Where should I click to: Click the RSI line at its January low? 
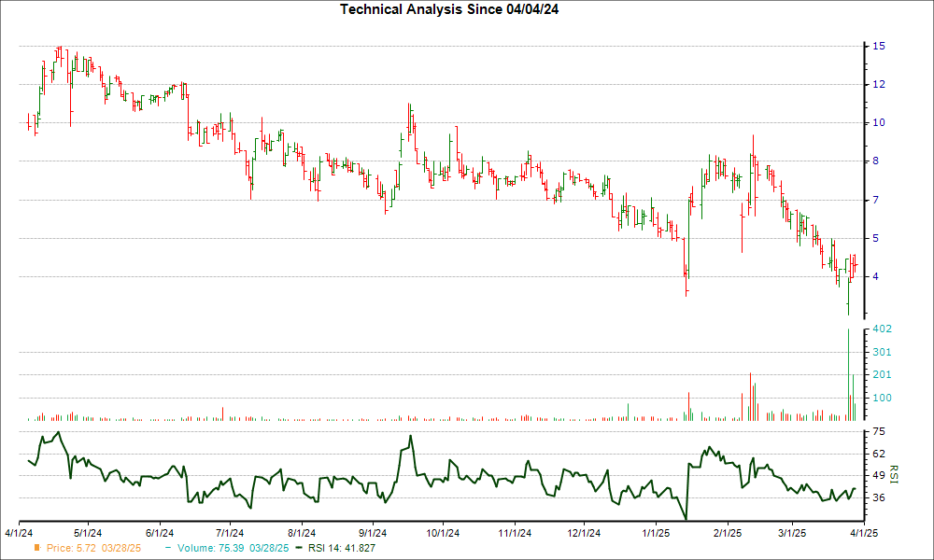pyautogui.click(x=685, y=516)
